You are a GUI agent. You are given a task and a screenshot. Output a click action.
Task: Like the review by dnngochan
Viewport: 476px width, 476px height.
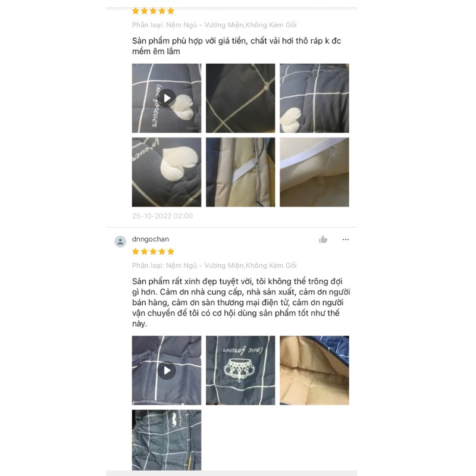coord(323,240)
